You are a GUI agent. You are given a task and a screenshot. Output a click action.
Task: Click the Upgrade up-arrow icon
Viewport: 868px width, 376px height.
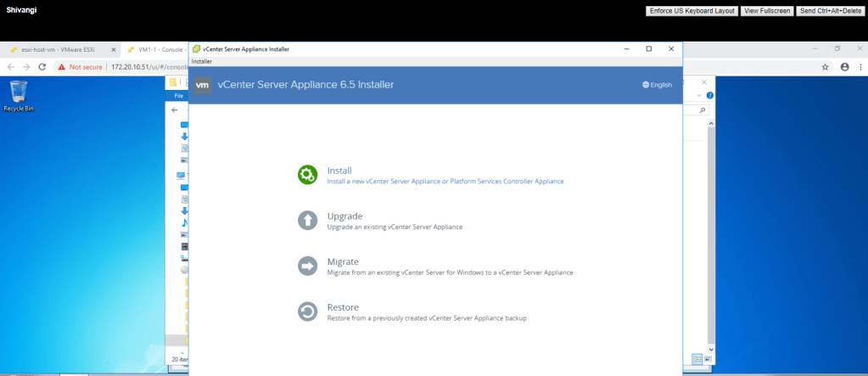click(306, 221)
